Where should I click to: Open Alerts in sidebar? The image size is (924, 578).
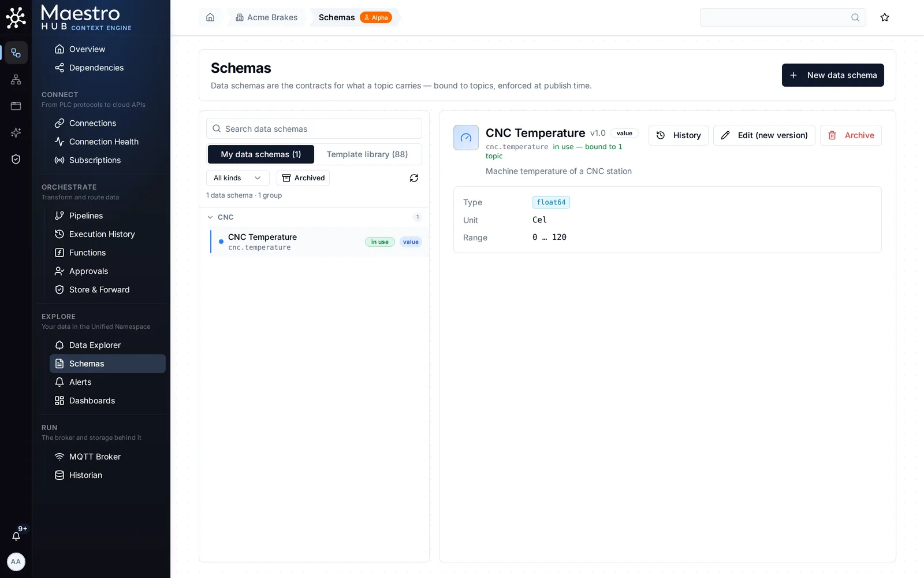[107, 382]
